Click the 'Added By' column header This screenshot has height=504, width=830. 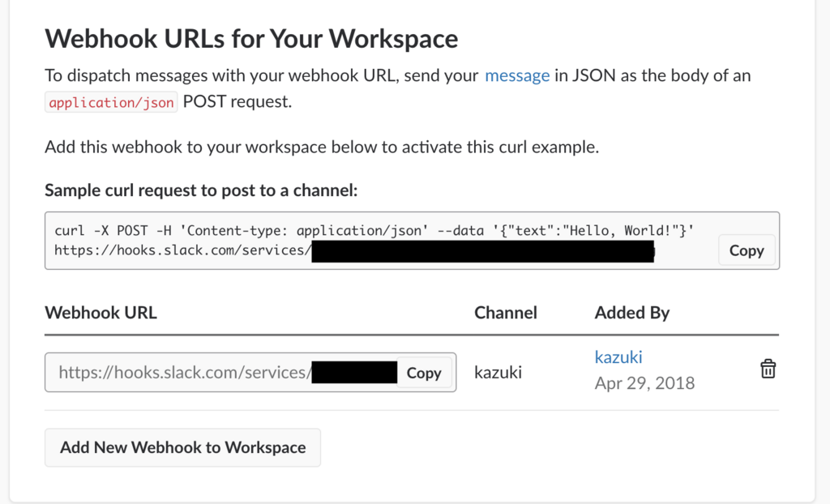(x=632, y=312)
